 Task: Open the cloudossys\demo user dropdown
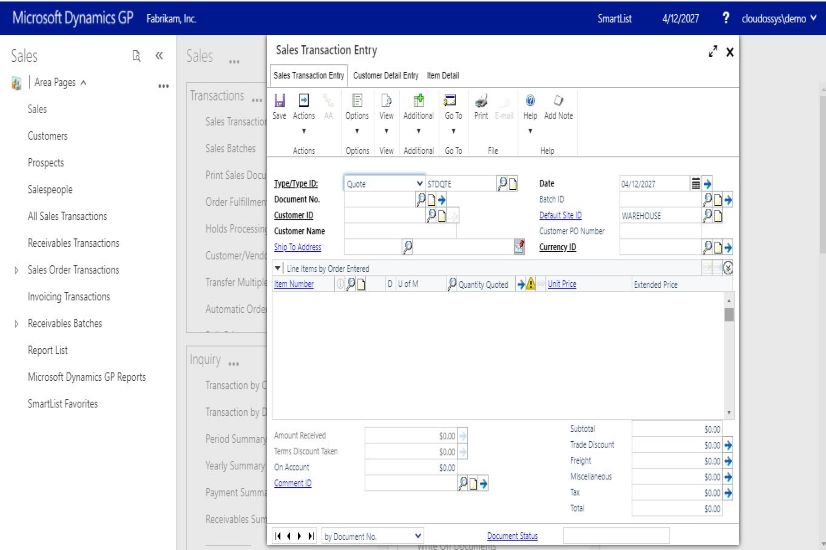(779, 18)
